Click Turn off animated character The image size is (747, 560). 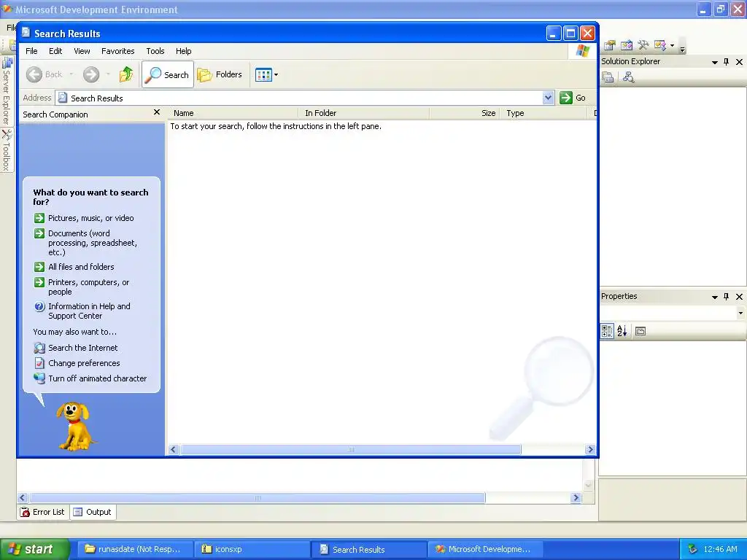(x=97, y=378)
